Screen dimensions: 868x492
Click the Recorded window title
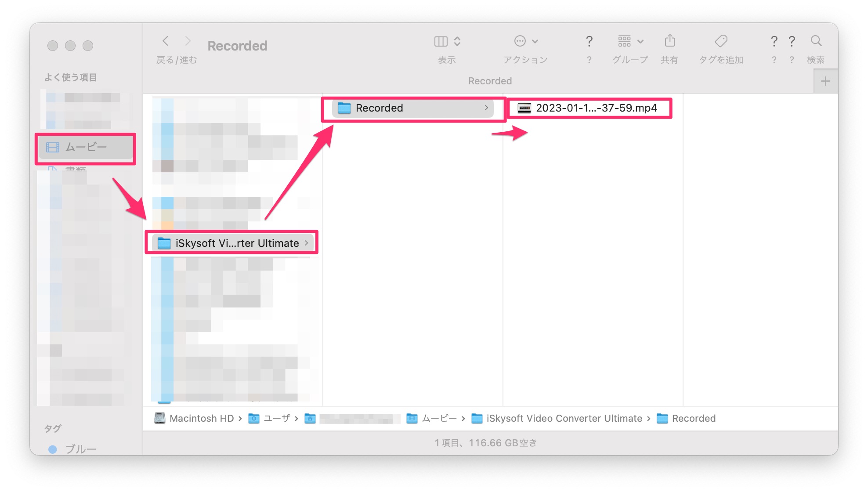[237, 46]
